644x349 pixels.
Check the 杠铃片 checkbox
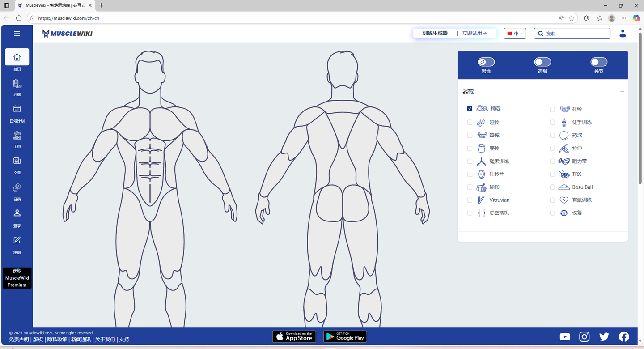coord(470,174)
